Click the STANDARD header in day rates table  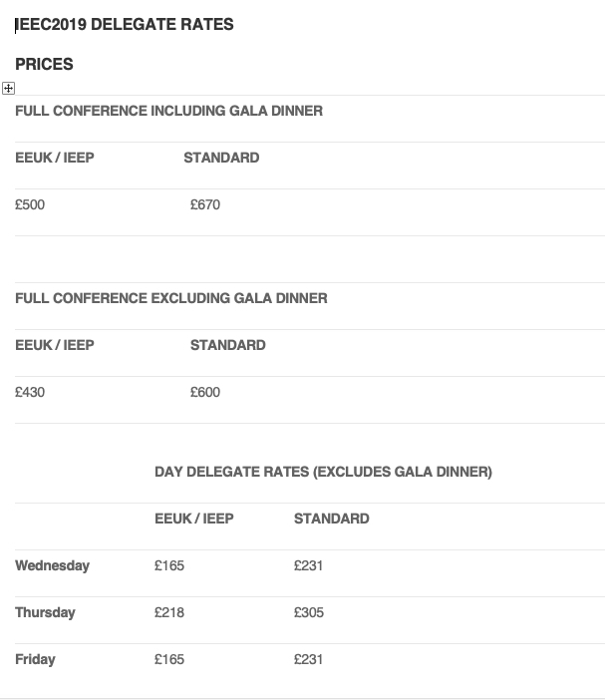pos(332,519)
